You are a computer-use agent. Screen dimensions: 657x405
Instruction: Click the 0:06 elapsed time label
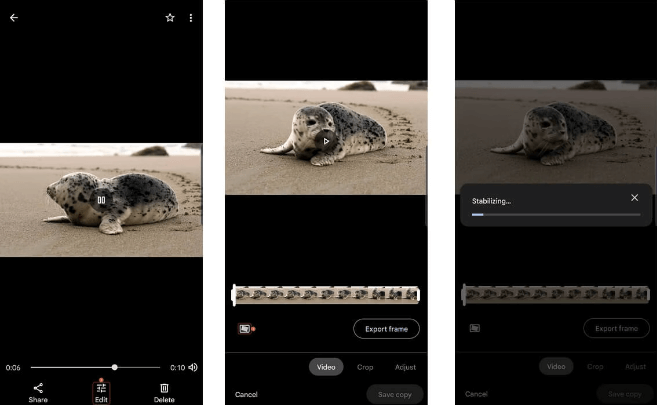[x=13, y=368]
